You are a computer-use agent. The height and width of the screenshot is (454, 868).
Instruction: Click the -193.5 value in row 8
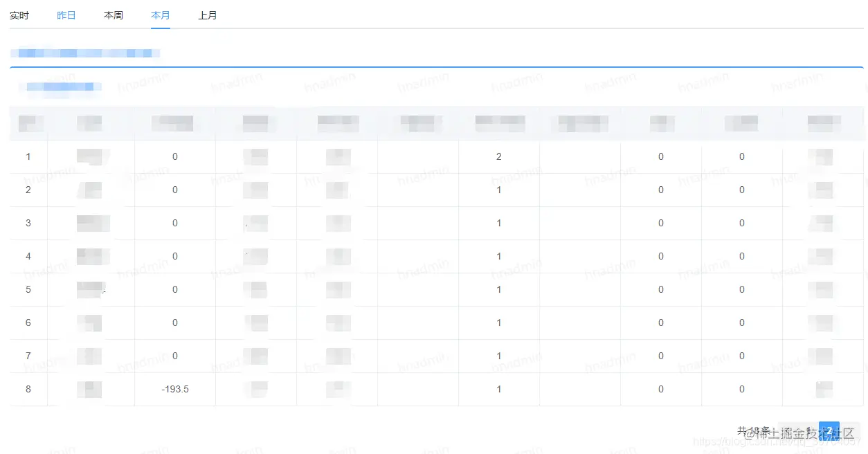point(175,389)
